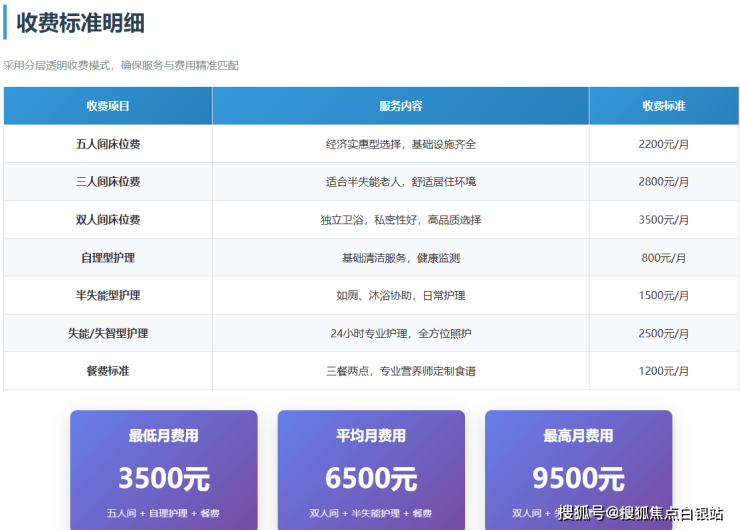
Task: Select the 收费标准 column header
Action: pos(664,106)
